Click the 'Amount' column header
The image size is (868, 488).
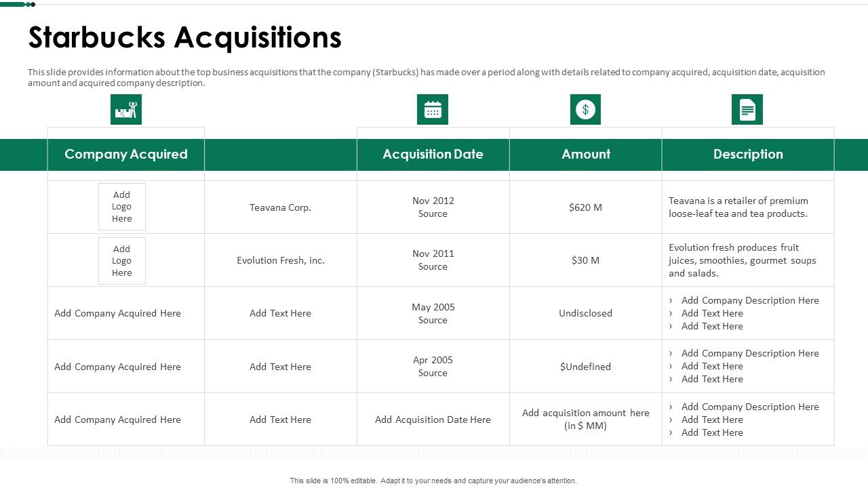[x=586, y=155]
